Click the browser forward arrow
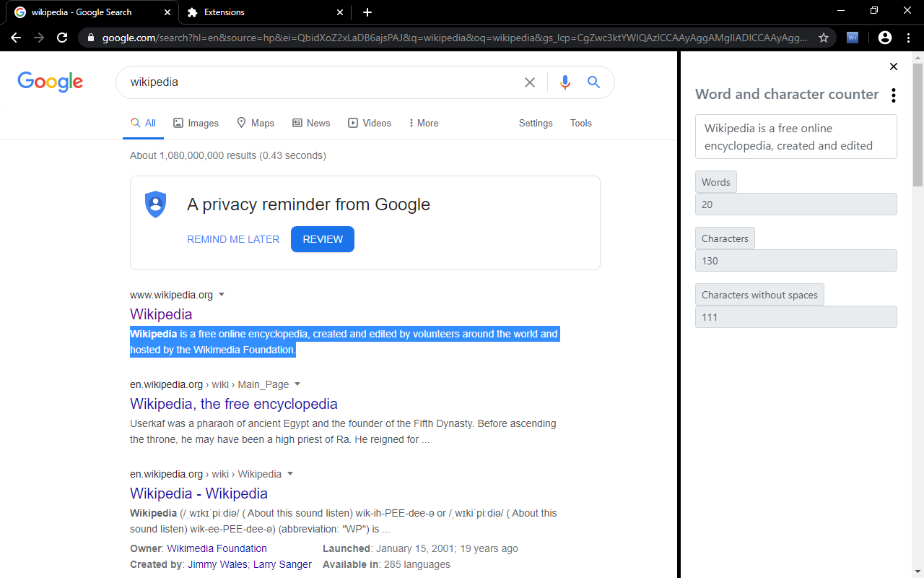This screenshot has width=924, height=578. 39,38
